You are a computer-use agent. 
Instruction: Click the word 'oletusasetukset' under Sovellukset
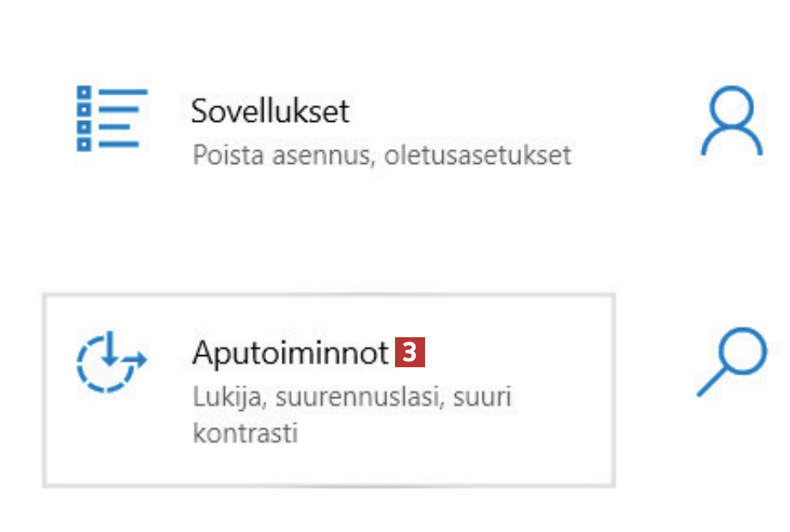[478, 156]
